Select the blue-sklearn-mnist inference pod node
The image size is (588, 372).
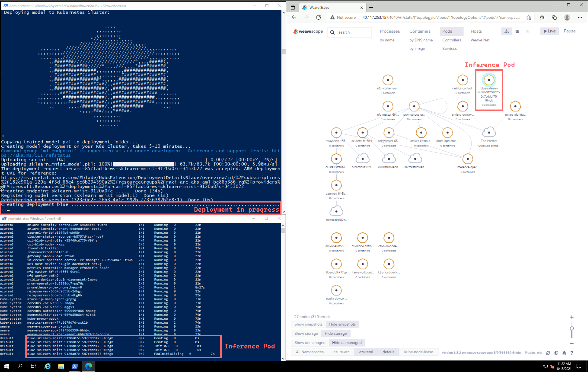[489, 80]
